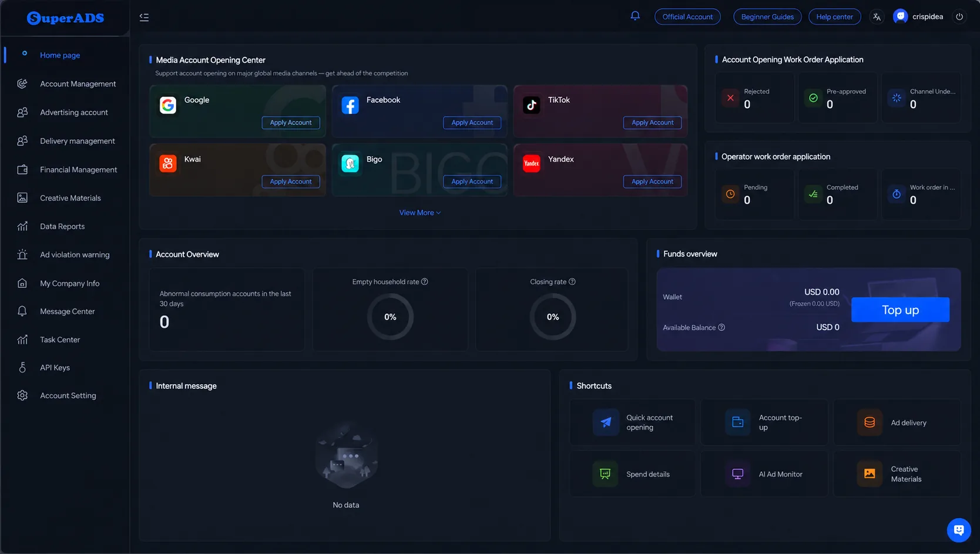Open the crispidea user avatar
Image resolution: width=980 pixels, height=554 pixels.
point(900,16)
